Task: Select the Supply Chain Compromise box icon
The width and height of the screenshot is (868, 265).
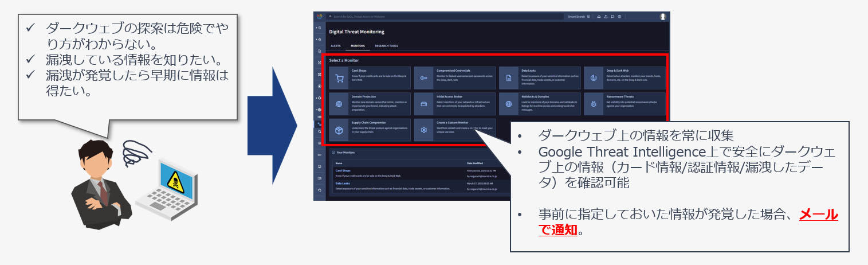Action: point(339,130)
